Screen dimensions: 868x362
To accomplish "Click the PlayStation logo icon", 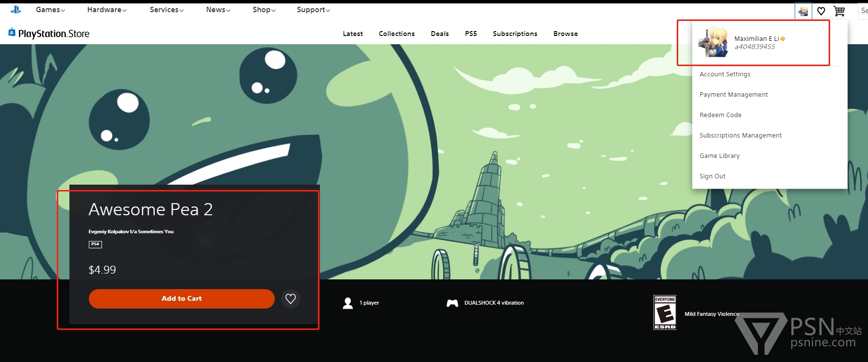I will [x=16, y=10].
